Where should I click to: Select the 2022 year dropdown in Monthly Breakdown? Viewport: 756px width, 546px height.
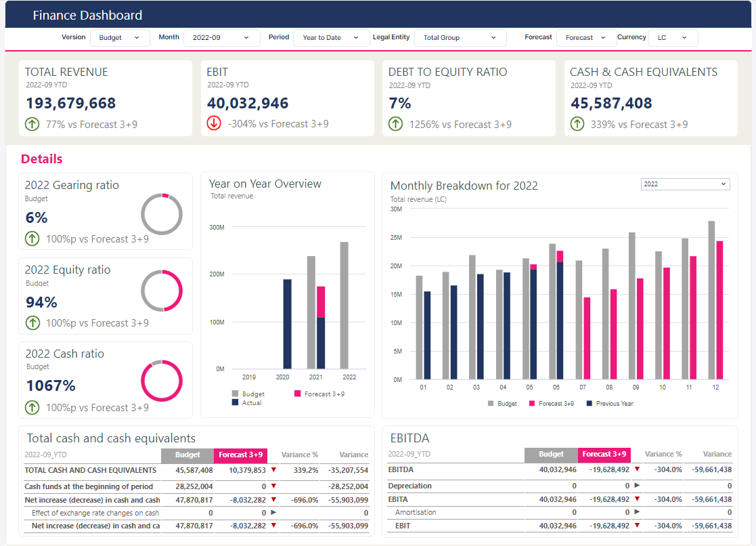(685, 184)
